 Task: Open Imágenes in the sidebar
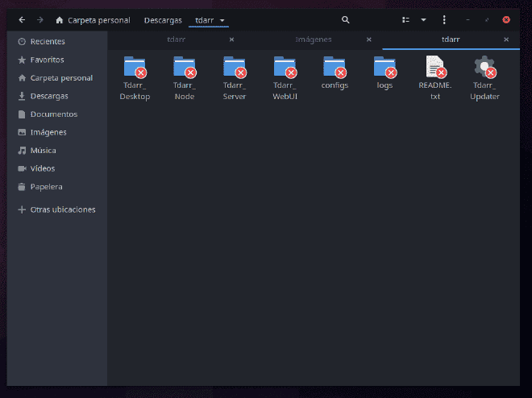(57, 132)
